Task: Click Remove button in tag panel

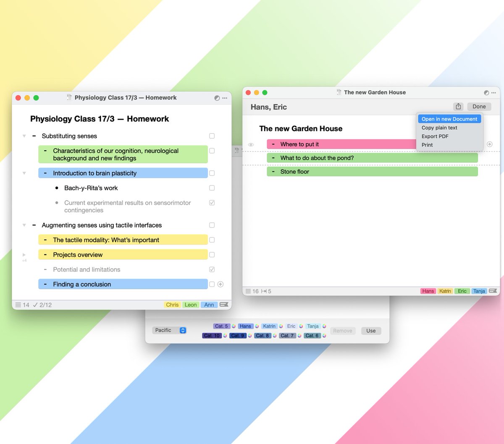Action: pyautogui.click(x=343, y=331)
